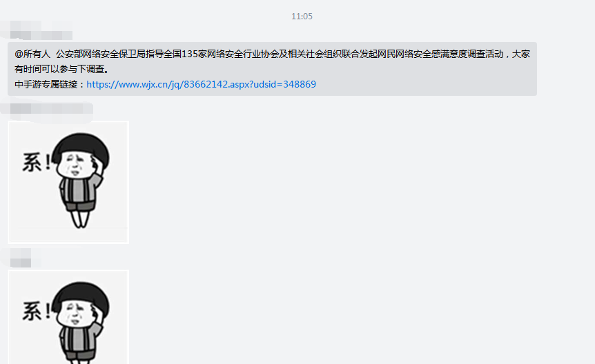
Task: Open the second saluting sticker image
Action: point(69,317)
